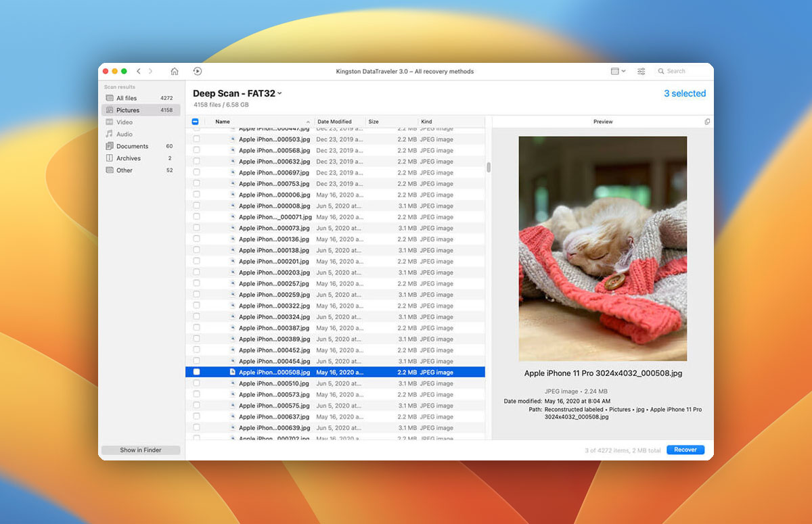
Task: Click file icon of ...000508.jpg row
Action: pos(232,372)
